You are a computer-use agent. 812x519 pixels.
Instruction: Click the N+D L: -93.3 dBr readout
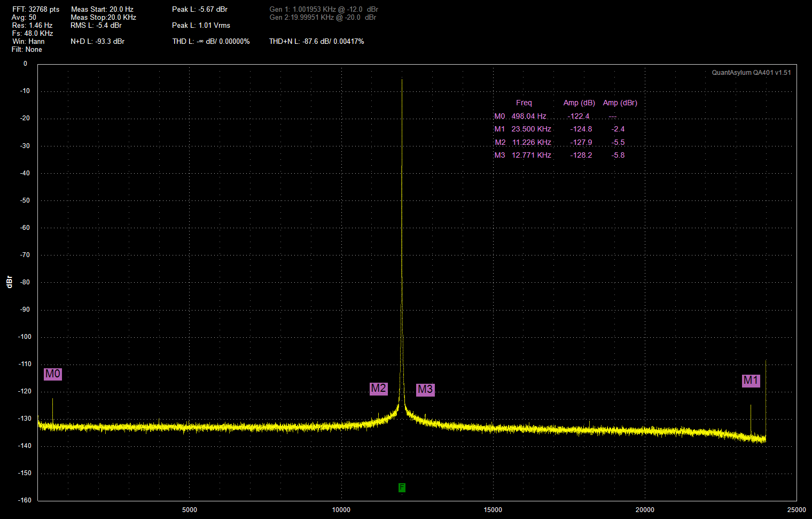(x=98, y=41)
